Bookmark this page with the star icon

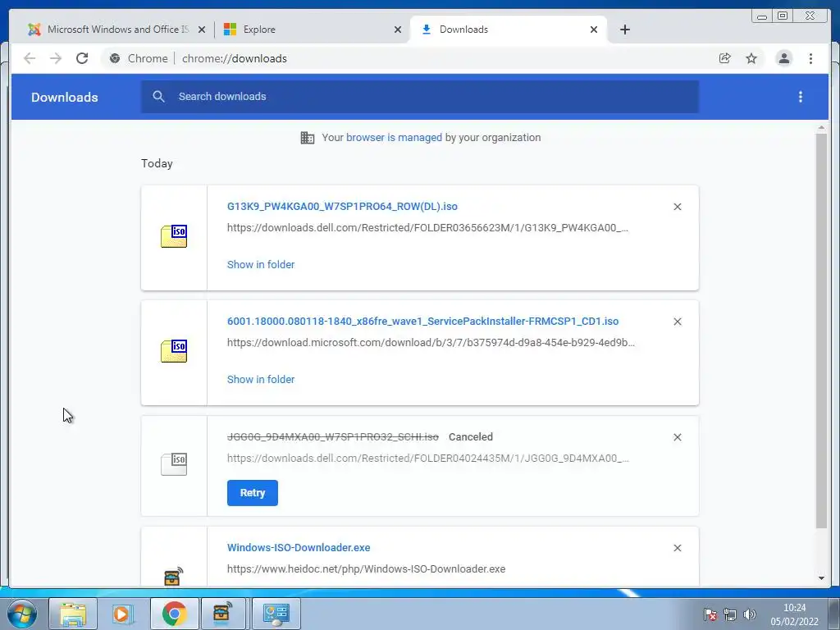pyautogui.click(x=751, y=58)
